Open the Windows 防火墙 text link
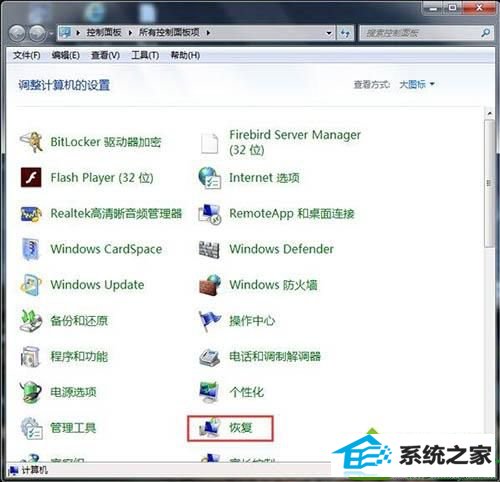Image resolution: width=500 pixels, height=482 pixels. pos(273,285)
